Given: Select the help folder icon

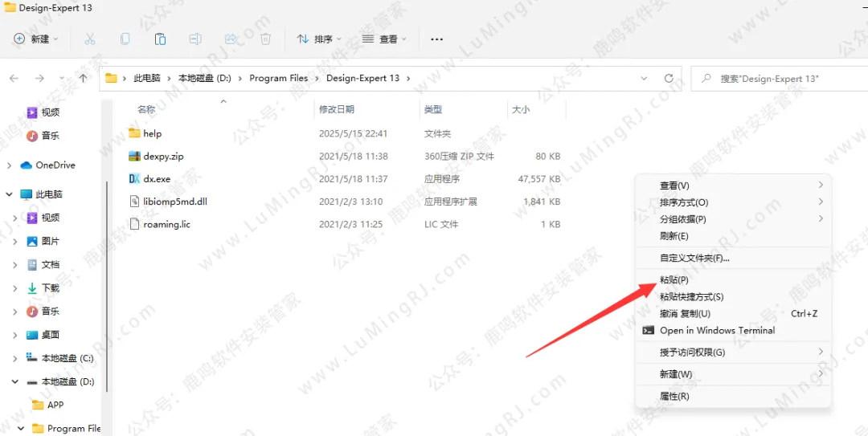Looking at the screenshot, I should (x=134, y=133).
